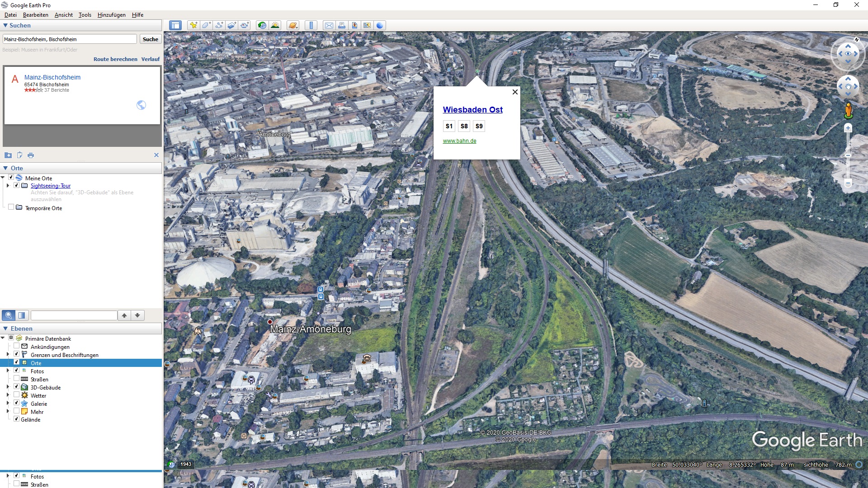Select the Add Polygon tool

206,25
